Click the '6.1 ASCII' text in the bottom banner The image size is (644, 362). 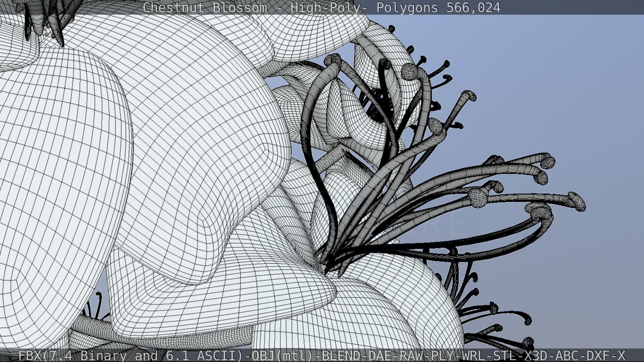(x=202, y=356)
